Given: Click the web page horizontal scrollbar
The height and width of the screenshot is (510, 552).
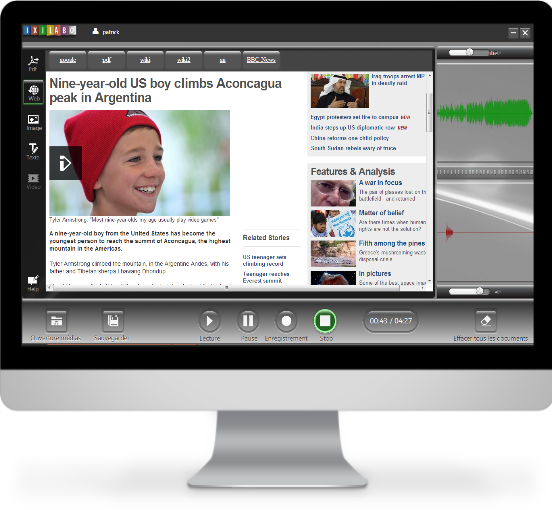Looking at the screenshot, I should 225,288.
